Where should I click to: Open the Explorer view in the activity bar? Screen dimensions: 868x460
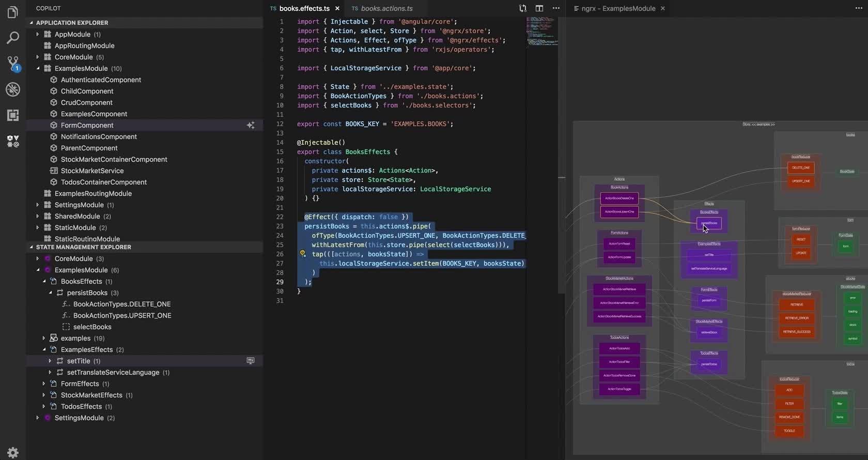pos(13,12)
